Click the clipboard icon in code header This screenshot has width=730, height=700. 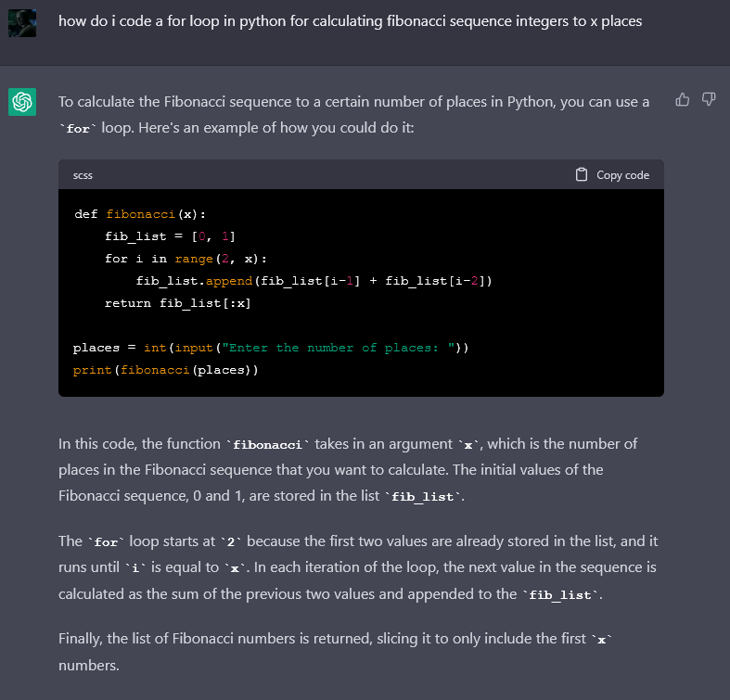tap(582, 174)
